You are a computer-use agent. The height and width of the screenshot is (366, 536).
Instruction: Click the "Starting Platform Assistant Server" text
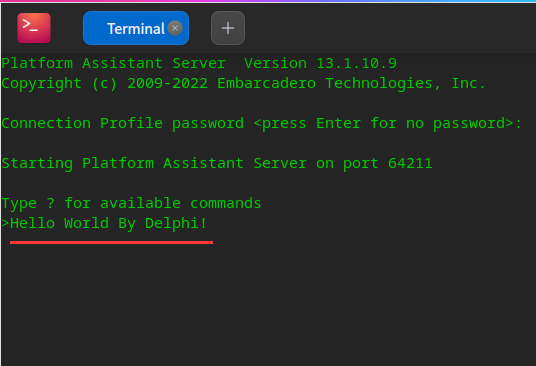click(154, 163)
